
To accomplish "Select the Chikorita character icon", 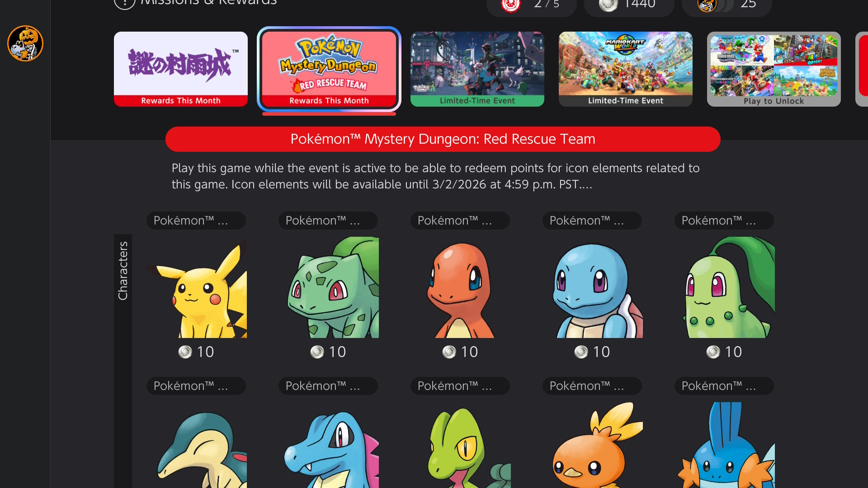I will [x=724, y=287].
